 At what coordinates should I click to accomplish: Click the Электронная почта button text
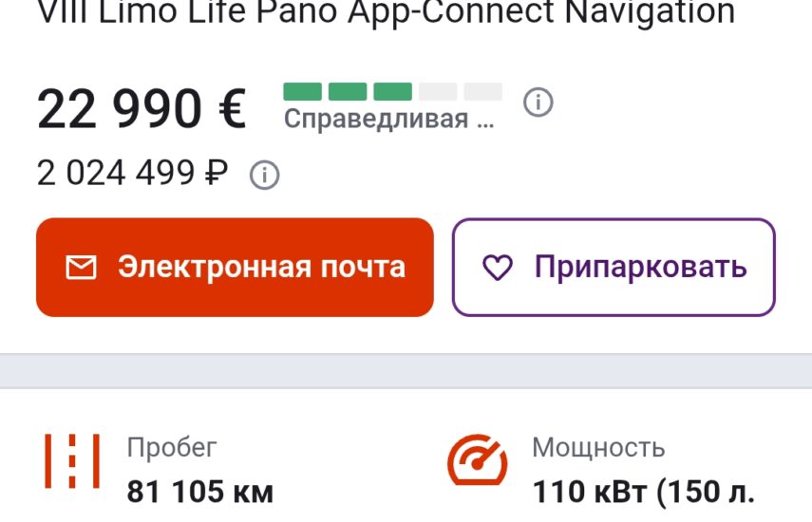tap(261, 268)
